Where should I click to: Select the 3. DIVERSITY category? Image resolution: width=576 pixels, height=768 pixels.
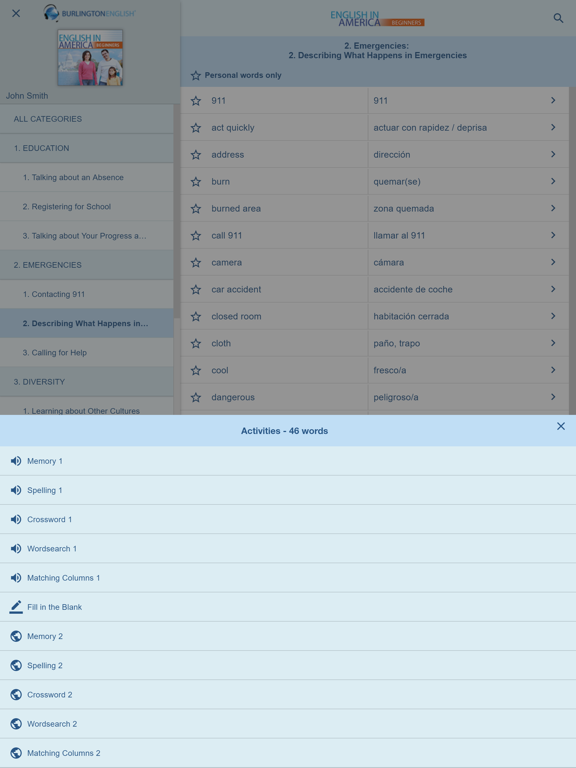tap(87, 382)
